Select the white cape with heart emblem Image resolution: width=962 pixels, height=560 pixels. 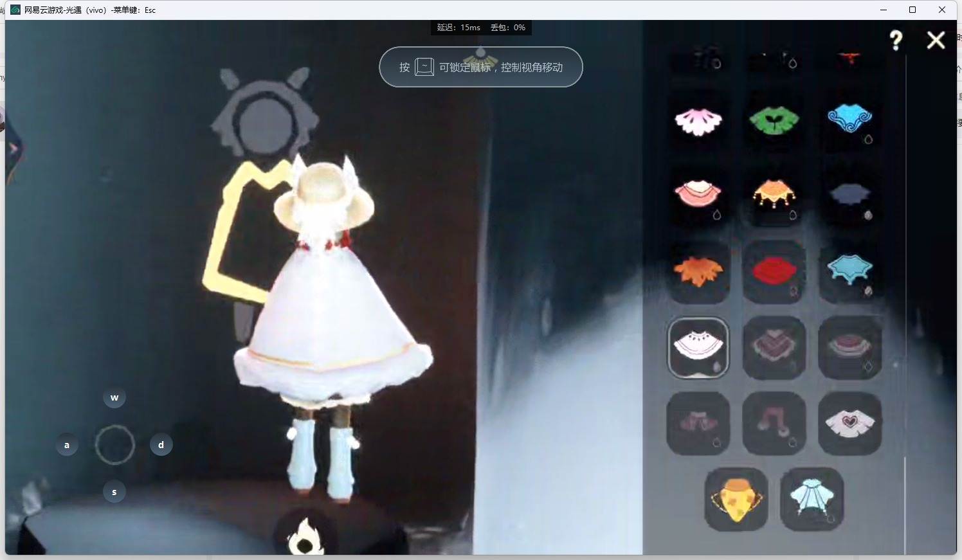click(849, 423)
